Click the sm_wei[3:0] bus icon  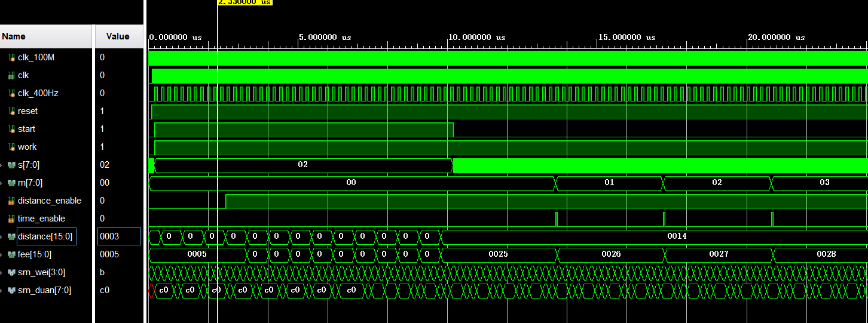11,272
